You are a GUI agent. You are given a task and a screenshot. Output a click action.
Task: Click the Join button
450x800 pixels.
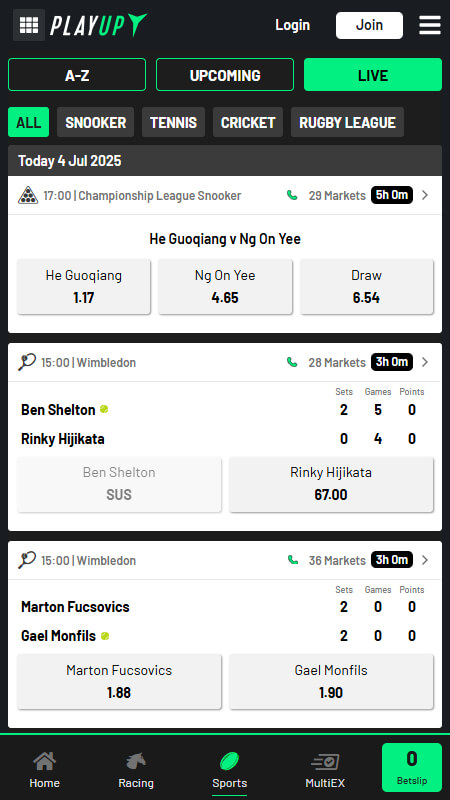[x=369, y=25]
